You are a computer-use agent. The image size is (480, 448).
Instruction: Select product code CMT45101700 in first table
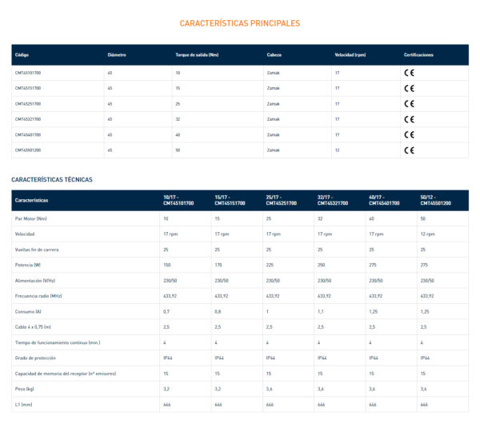(x=28, y=73)
